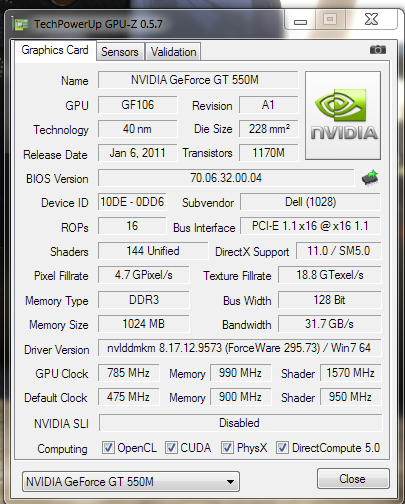
Task: Click the Close button
Action: [x=353, y=479]
